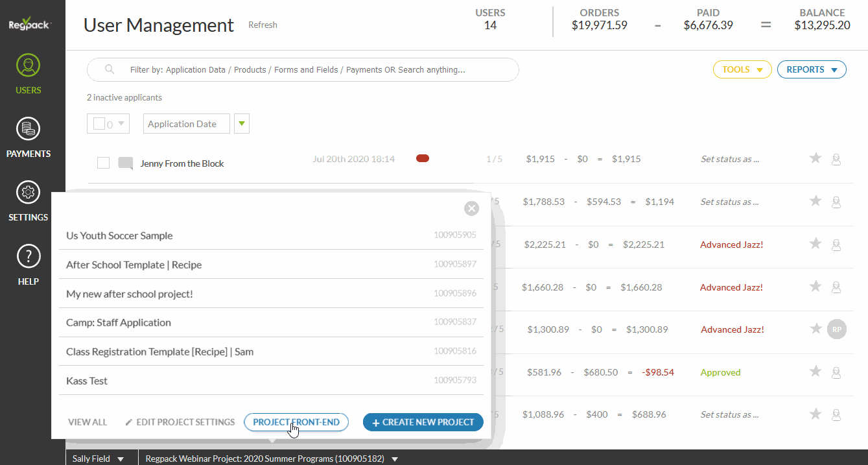868x465 pixels.
Task: Open the Sally Field user dropdown
Action: click(99, 459)
